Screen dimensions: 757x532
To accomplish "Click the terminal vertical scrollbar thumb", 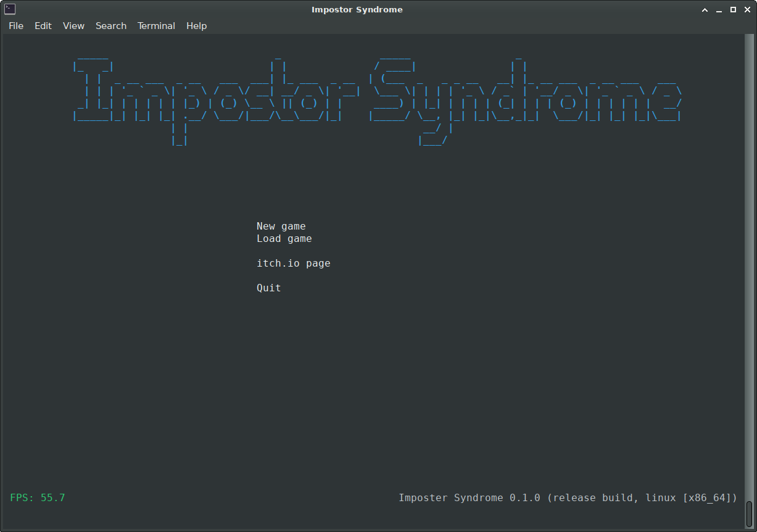I will click(x=750, y=513).
